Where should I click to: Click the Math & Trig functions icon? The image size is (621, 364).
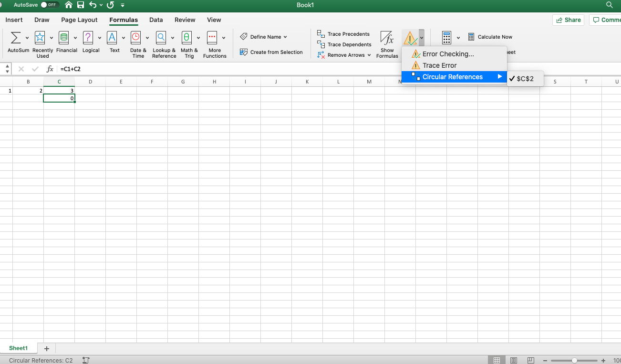point(186,38)
